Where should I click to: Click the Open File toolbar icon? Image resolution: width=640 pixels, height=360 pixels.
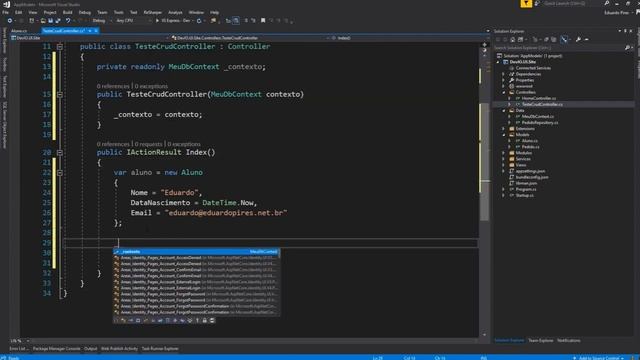coord(43,20)
